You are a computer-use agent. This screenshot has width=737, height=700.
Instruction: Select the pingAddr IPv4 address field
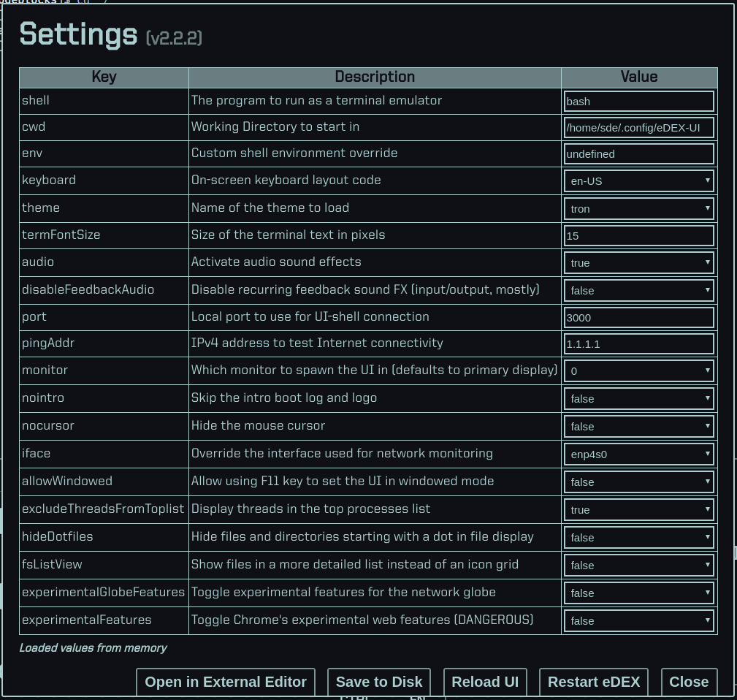[638, 343]
